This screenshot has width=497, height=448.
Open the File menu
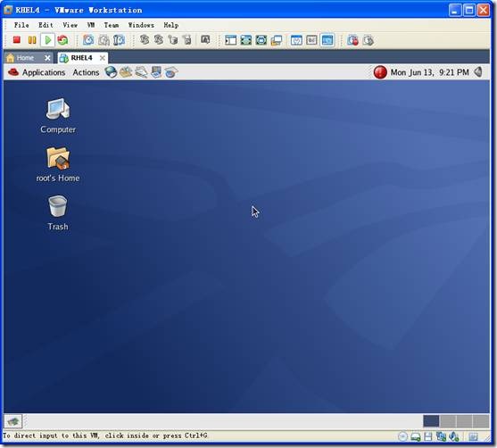[x=21, y=25]
